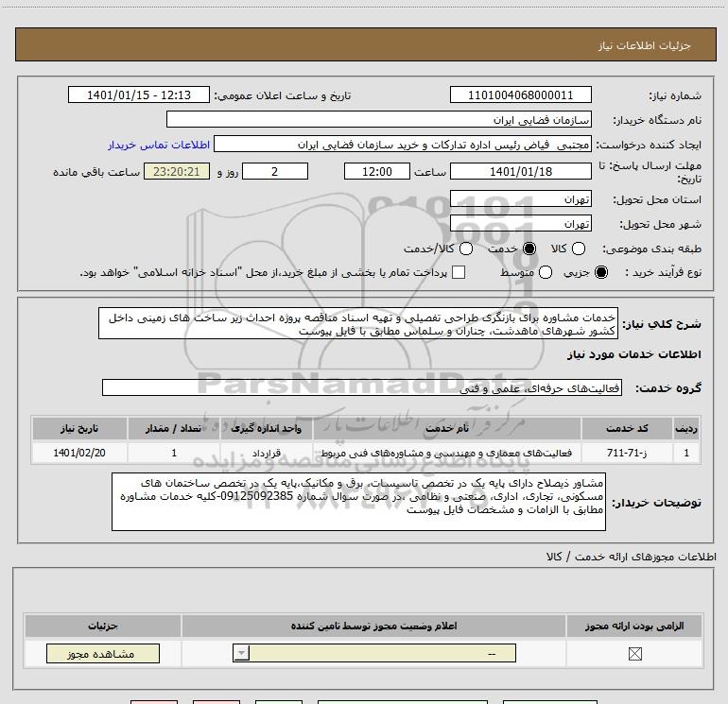Click service code cell ز-71-711
The width and height of the screenshot is (728, 704).
pos(627,453)
